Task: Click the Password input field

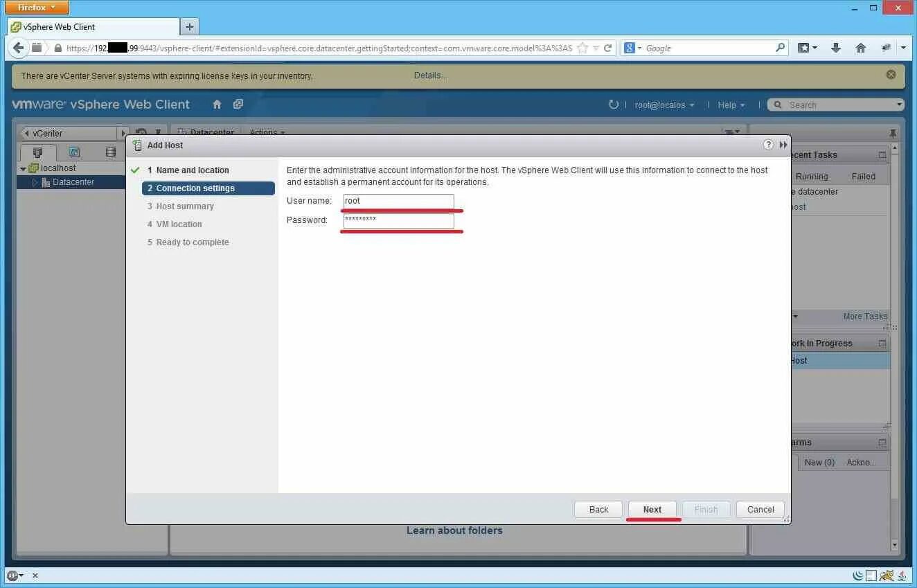Action: tap(399, 220)
